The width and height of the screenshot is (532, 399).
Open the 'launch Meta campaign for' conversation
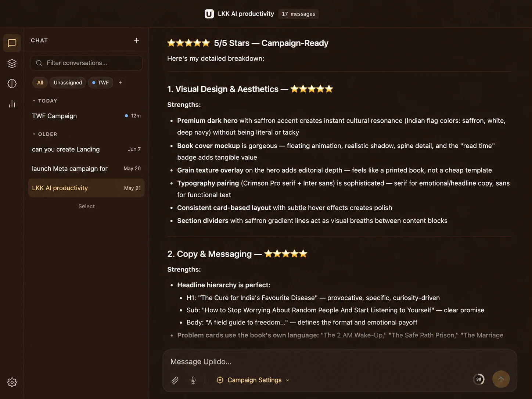pos(86,169)
